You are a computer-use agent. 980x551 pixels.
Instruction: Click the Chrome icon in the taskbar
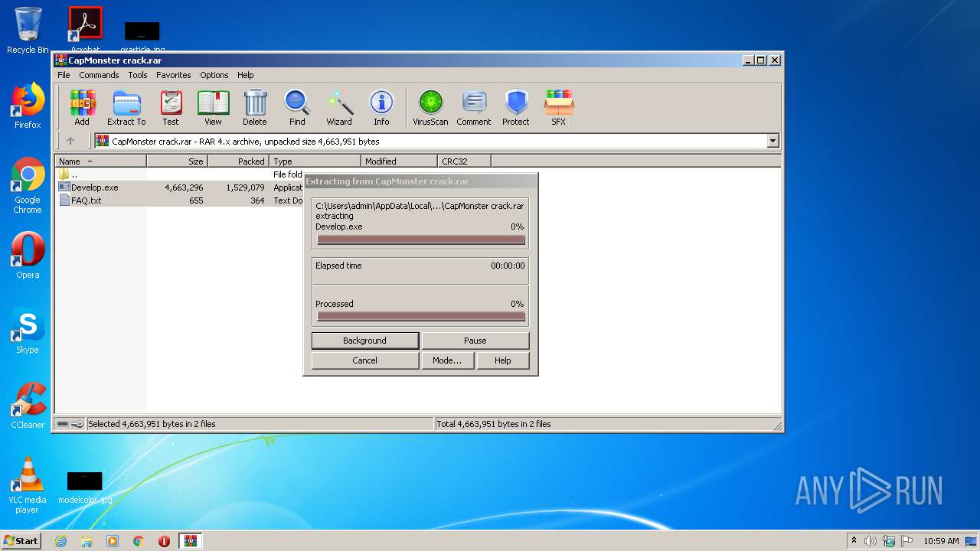pyautogui.click(x=139, y=541)
